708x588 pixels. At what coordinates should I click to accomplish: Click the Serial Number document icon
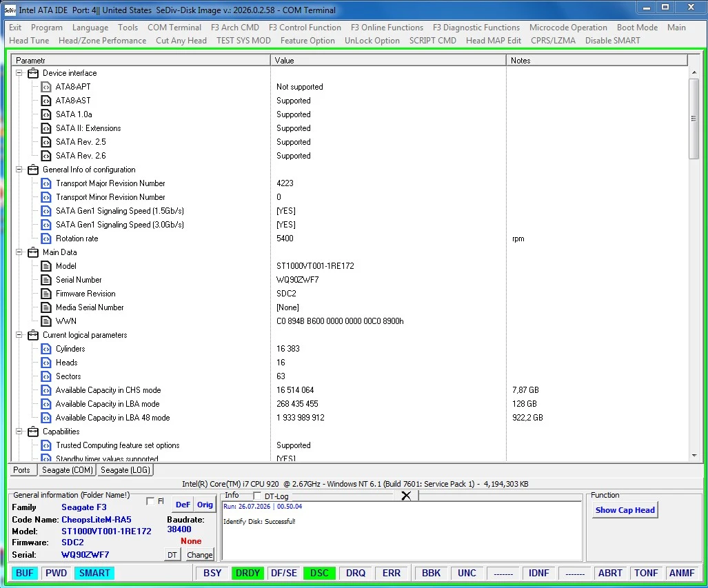[x=46, y=280]
